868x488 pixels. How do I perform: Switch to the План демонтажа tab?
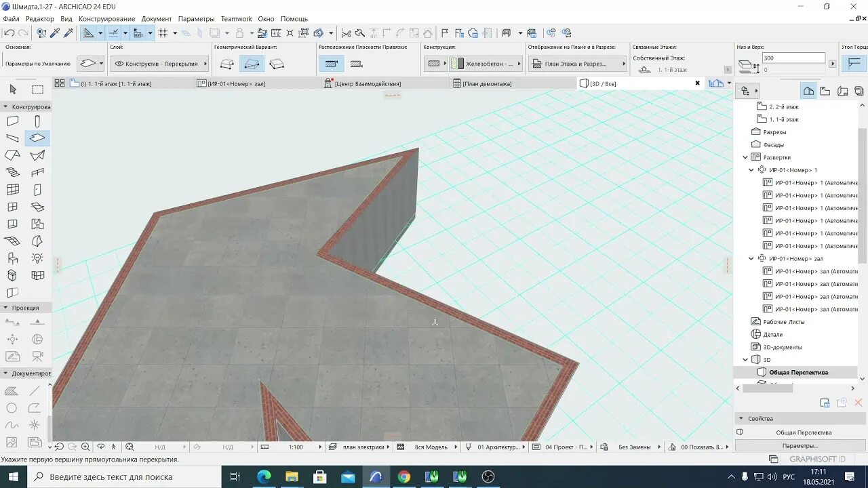[512, 83]
